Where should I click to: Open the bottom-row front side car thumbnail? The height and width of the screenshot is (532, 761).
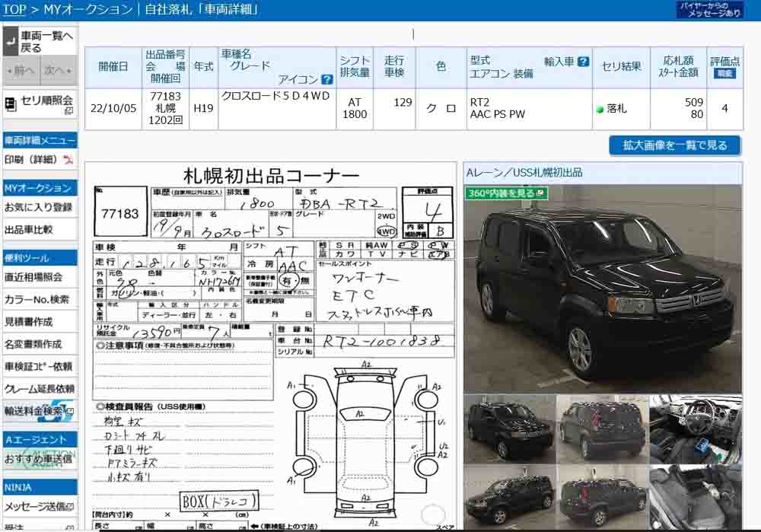tap(509, 496)
